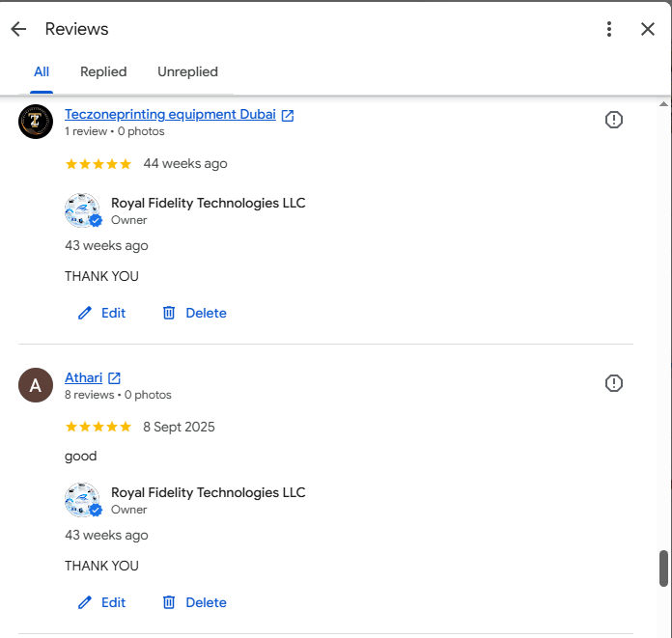Open Teczoneprinting equipment Dubai profile link
Viewport: 672px width, 638px height.
coord(170,115)
